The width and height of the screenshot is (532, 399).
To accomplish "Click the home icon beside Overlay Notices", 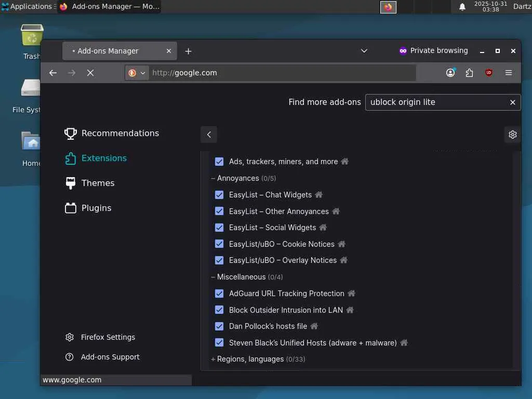I will coord(344,260).
